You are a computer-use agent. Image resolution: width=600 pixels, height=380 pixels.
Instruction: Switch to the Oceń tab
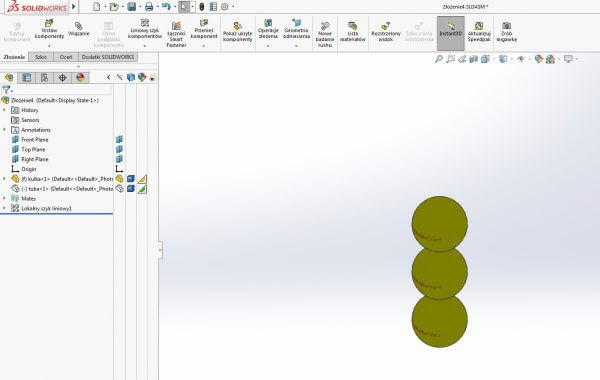[66, 57]
